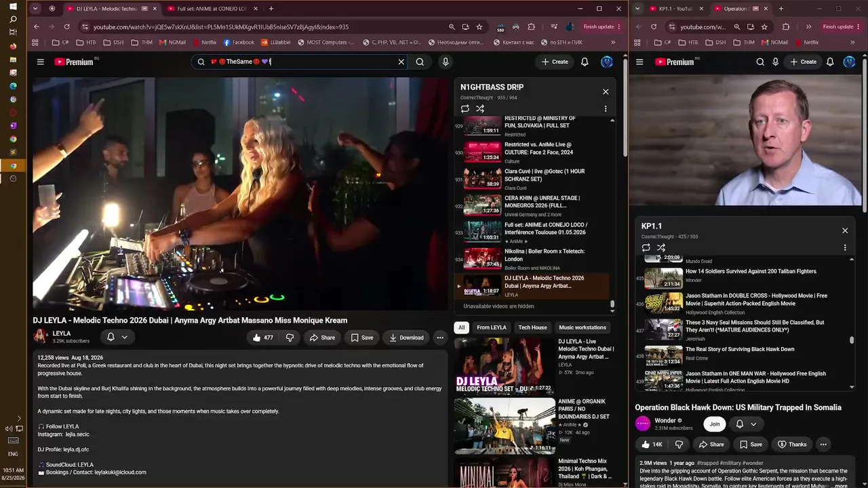Open volume control in system tray
This screenshot has height=488, width=868.
pos(9,428)
